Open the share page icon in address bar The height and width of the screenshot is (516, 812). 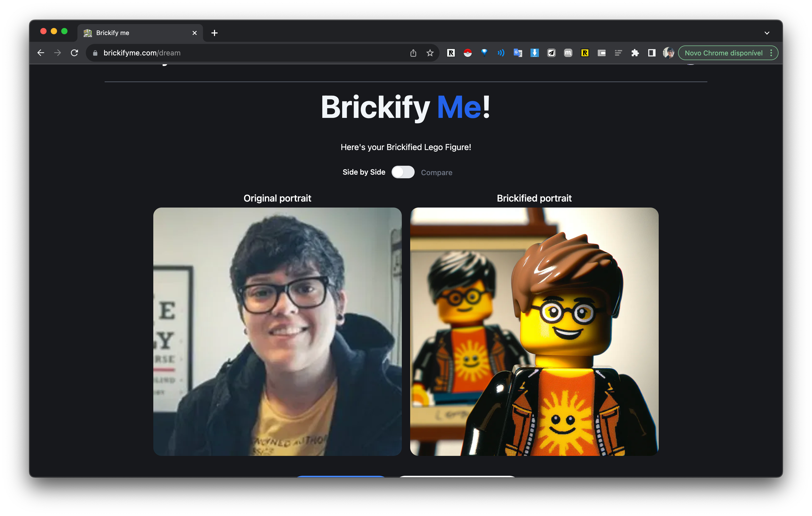413,53
